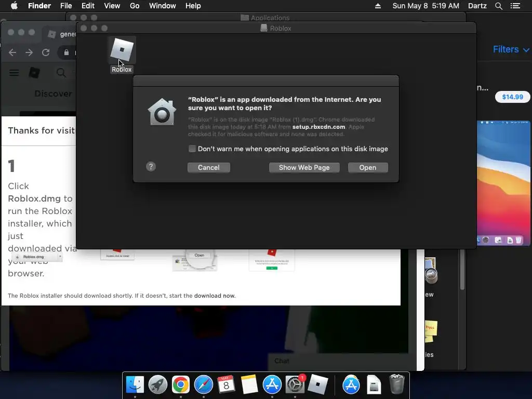Click the help question mark in the dialog
The height and width of the screenshot is (399, 532).
pos(151,167)
